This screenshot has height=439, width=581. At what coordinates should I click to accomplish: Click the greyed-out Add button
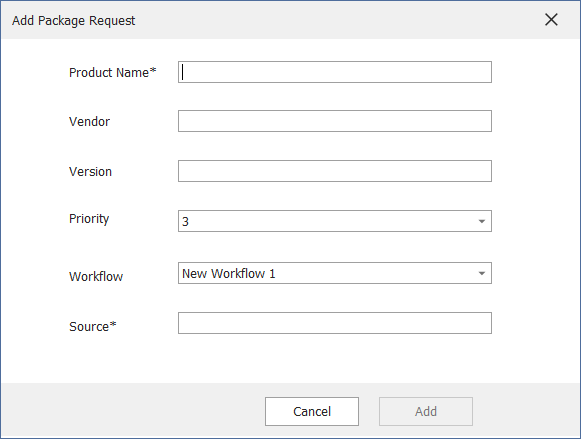click(425, 411)
